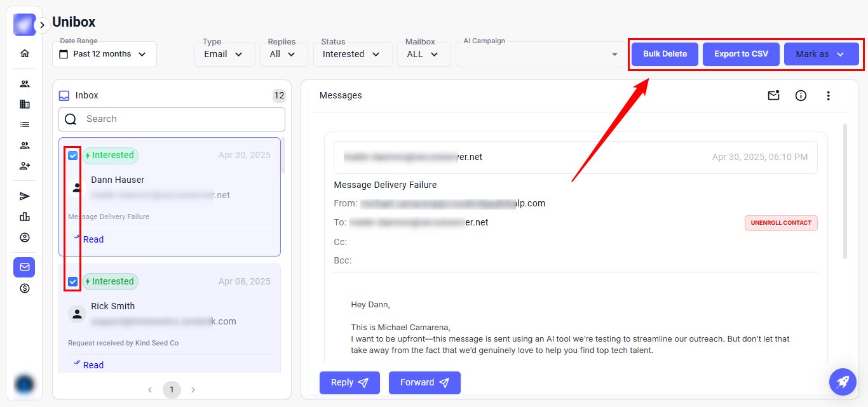Screen dimensions: 868x407
Task: Open the Date Range dropdown
Action: pyautogui.click(x=104, y=55)
